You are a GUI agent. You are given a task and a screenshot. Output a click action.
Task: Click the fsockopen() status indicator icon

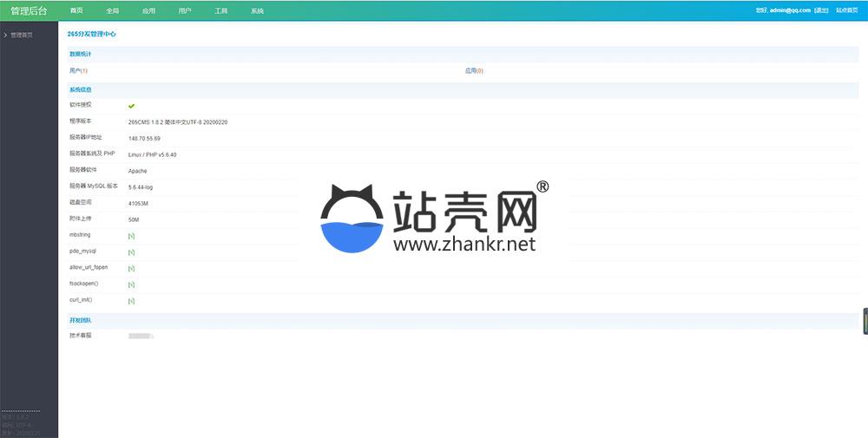131,284
